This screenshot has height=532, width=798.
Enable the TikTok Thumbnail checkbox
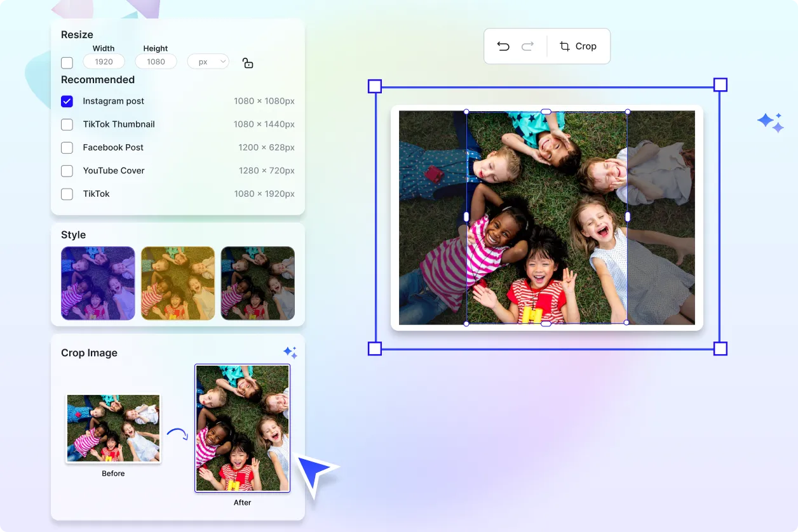point(67,124)
